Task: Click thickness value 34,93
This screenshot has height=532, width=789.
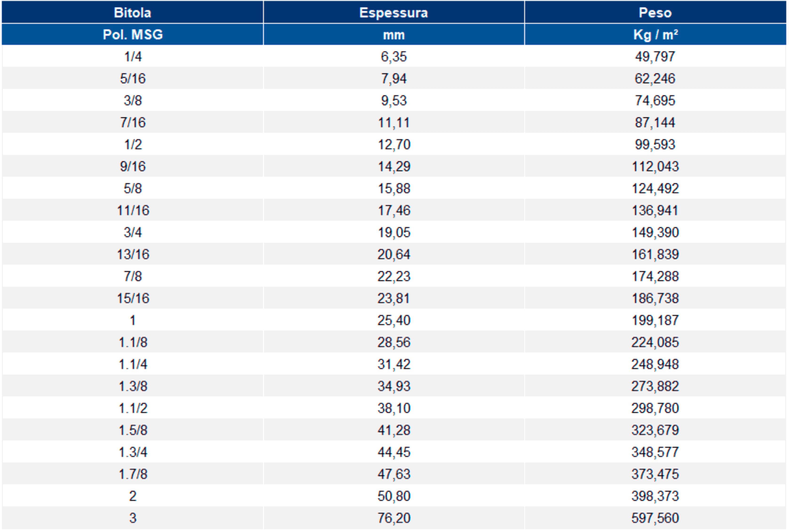Action: pos(394,386)
